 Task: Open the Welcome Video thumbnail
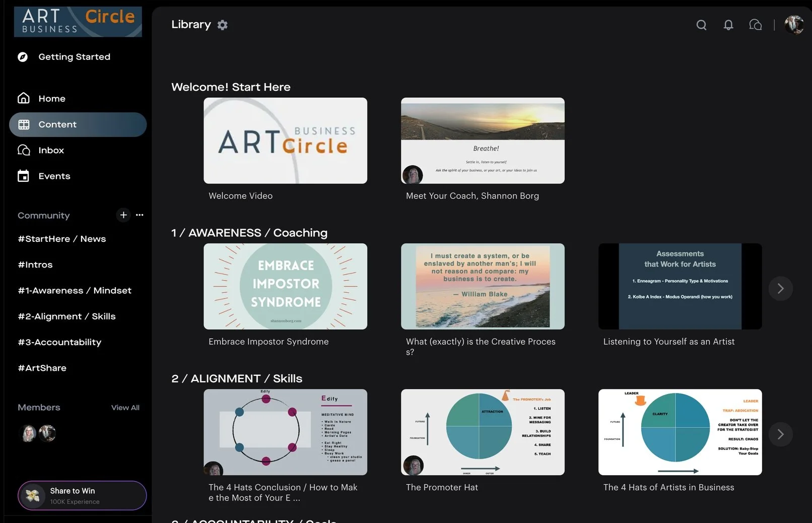point(285,141)
